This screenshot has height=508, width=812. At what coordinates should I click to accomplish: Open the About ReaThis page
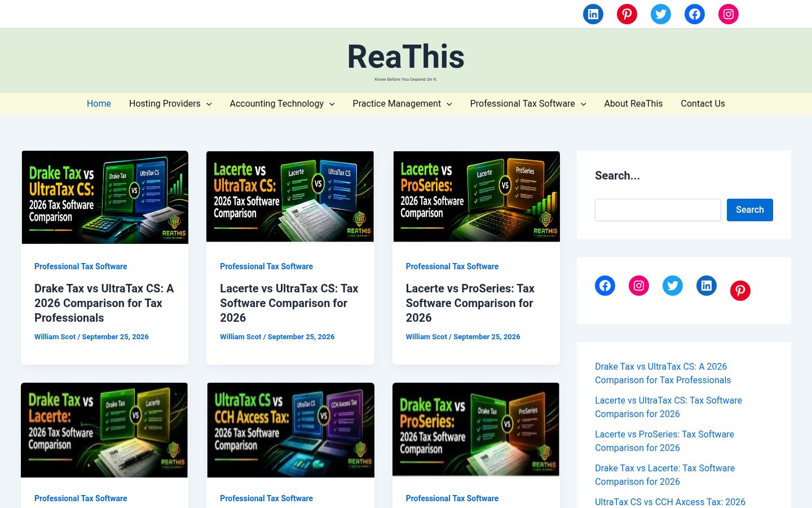633,104
